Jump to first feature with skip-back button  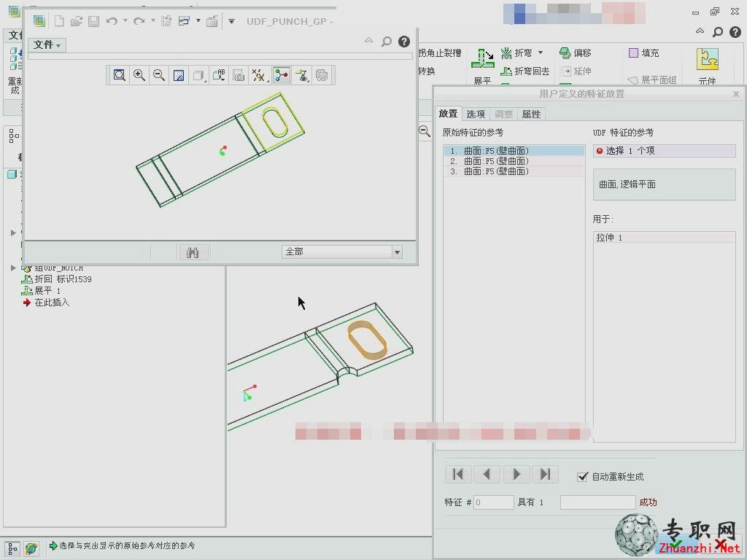(x=458, y=474)
